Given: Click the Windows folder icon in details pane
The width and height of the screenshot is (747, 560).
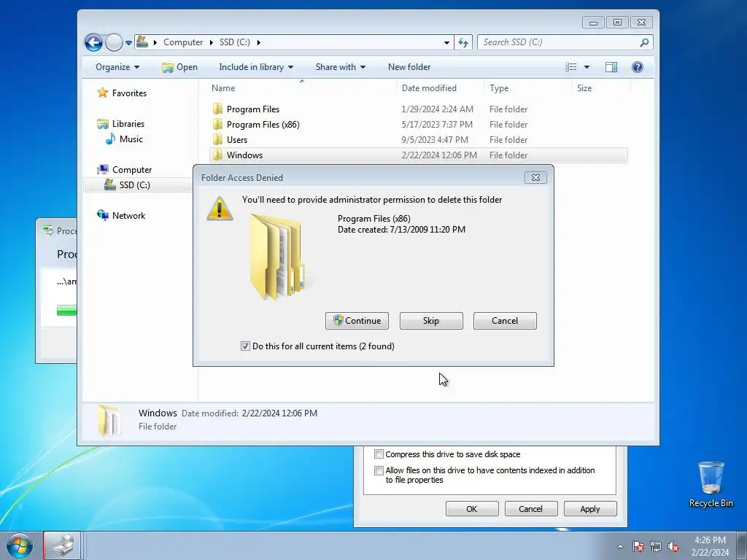Looking at the screenshot, I should click(x=109, y=420).
